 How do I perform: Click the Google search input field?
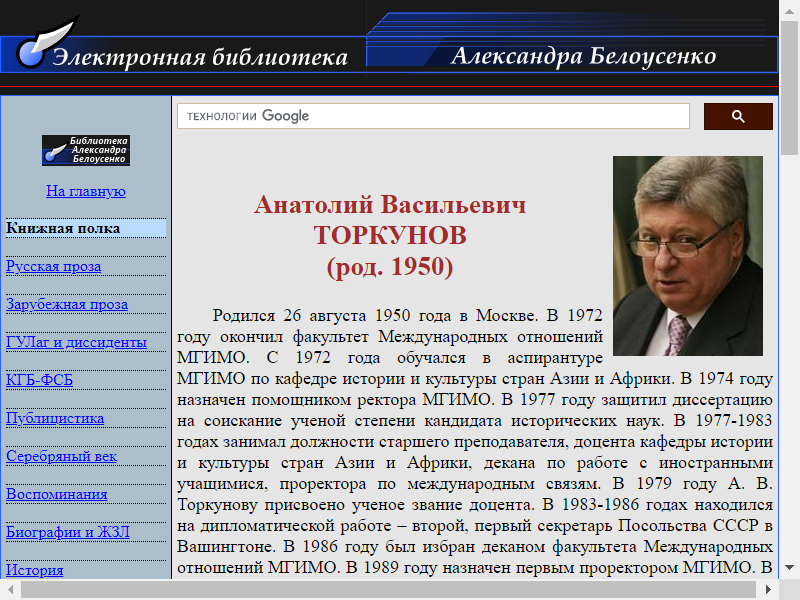pyautogui.click(x=433, y=116)
